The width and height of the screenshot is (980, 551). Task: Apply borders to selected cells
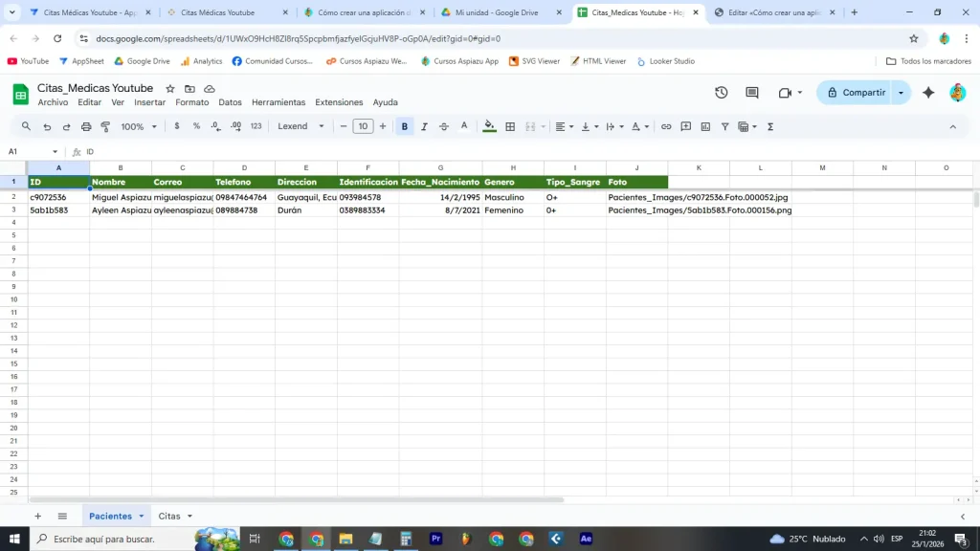(510, 125)
